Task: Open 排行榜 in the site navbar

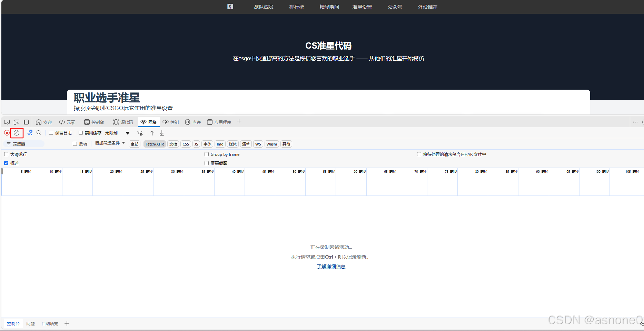Action: point(297,7)
